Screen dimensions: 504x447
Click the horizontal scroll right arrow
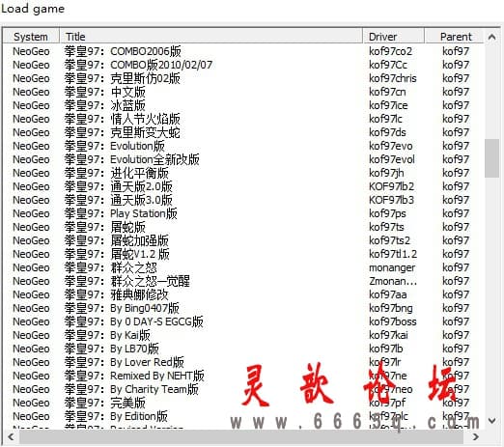[475, 436]
